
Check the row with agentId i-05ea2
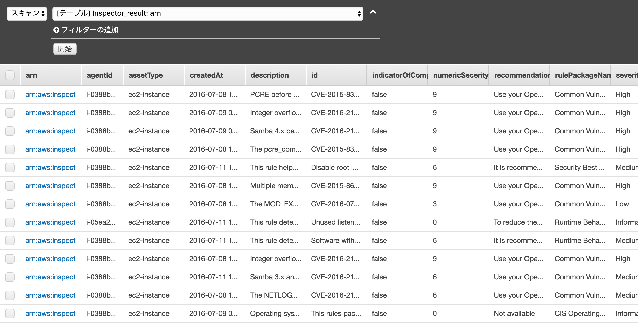coord(10,222)
